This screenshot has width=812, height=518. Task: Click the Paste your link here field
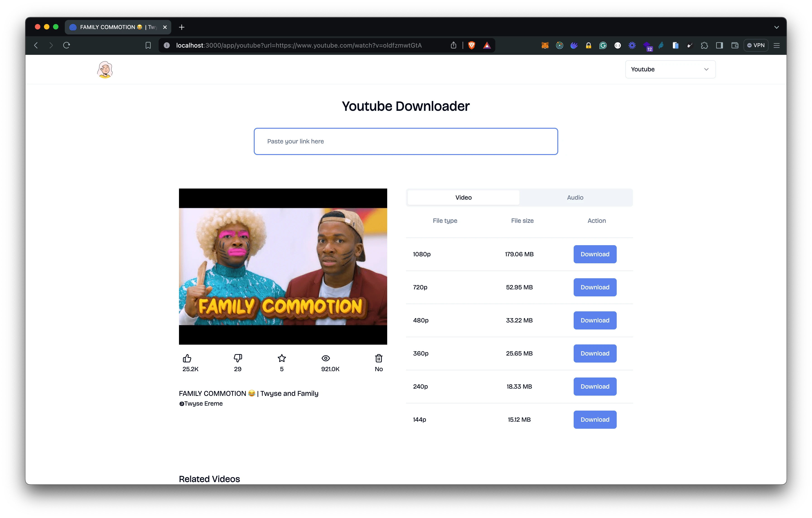coord(406,141)
